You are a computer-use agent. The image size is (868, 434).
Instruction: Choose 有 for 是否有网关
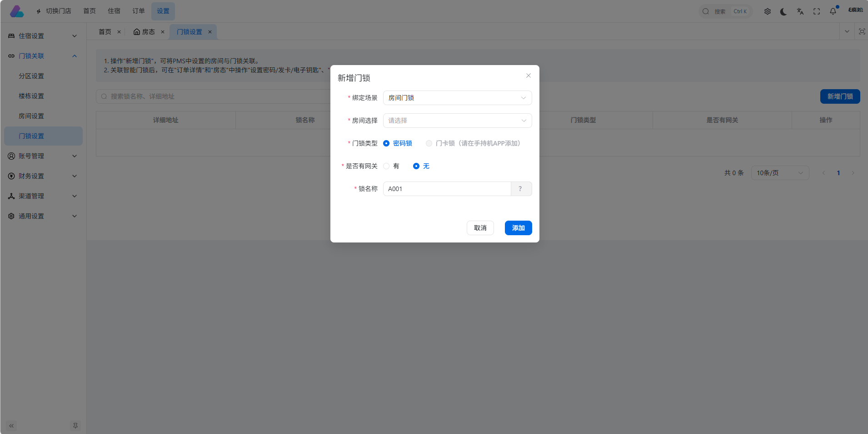coord(386,166)
